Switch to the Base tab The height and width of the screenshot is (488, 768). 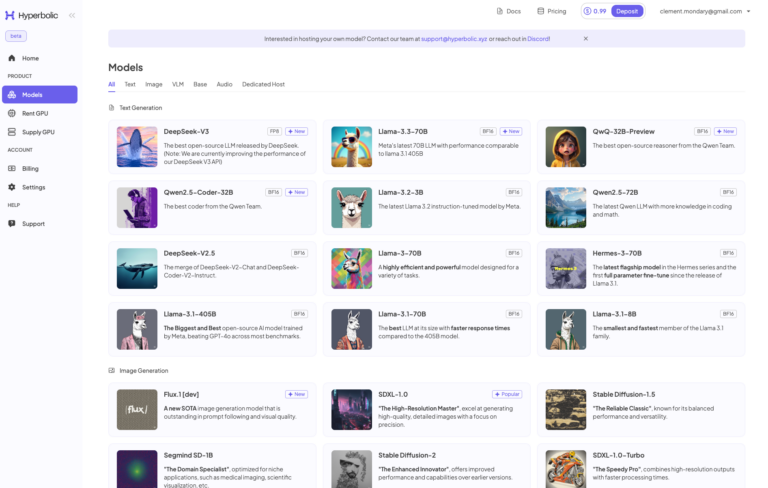[200, 84]
